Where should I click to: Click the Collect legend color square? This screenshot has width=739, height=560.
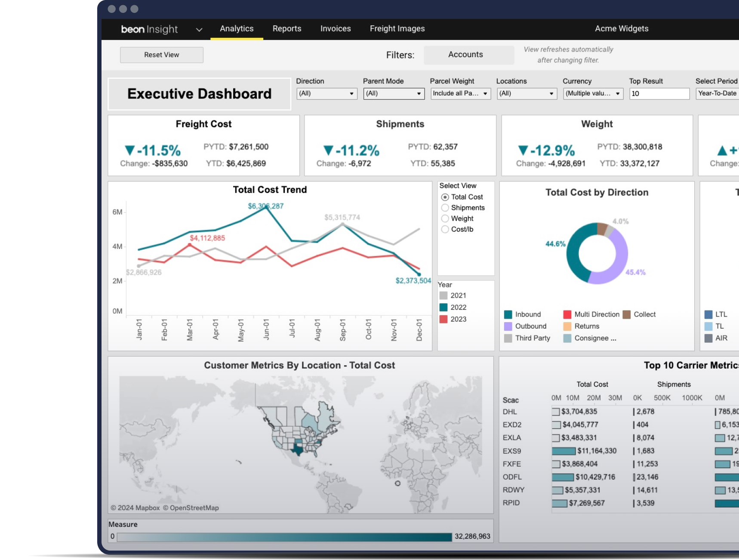click(x=627, y=314)
